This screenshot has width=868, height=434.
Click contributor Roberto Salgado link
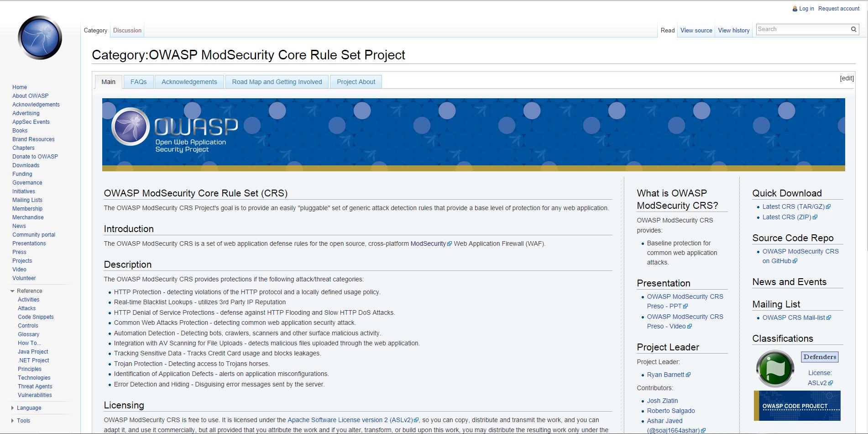click(671, 411)
